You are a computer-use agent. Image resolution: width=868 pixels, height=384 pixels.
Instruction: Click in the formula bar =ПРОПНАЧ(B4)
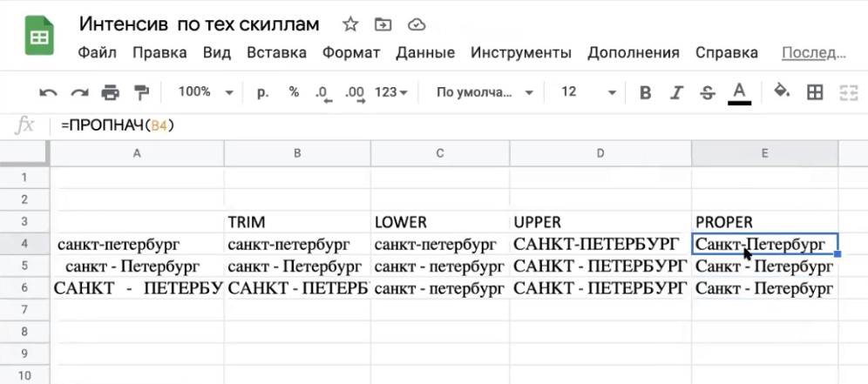(459, 126)
